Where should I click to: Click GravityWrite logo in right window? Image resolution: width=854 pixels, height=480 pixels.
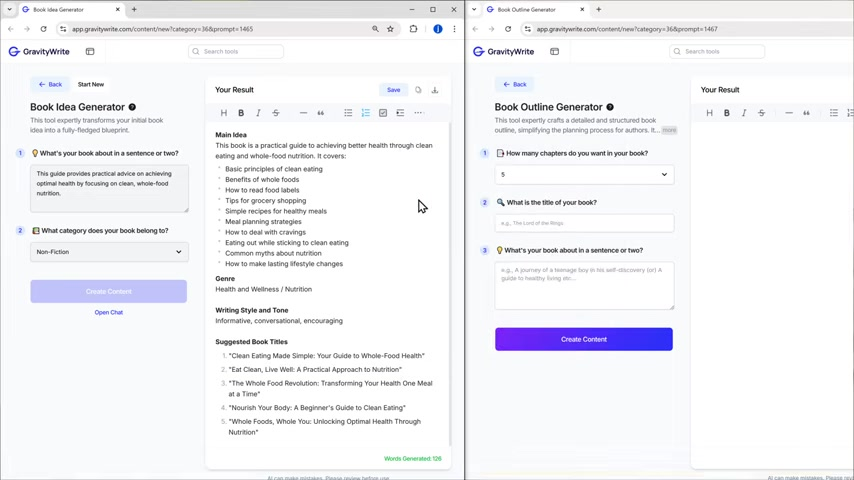coord(503,51)
